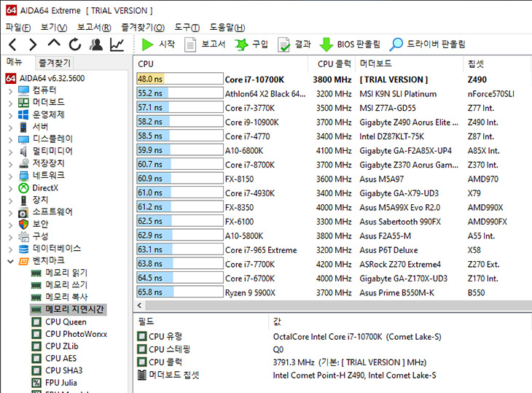This screenshot has height=393, width=532.
Task: Select 머더보드 icon in tree
Action: 23,103
